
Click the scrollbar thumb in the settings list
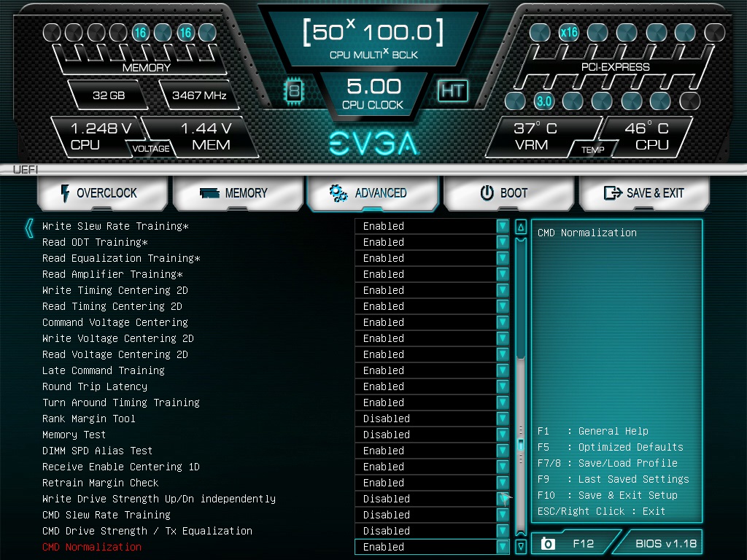[x=521, y=446]
